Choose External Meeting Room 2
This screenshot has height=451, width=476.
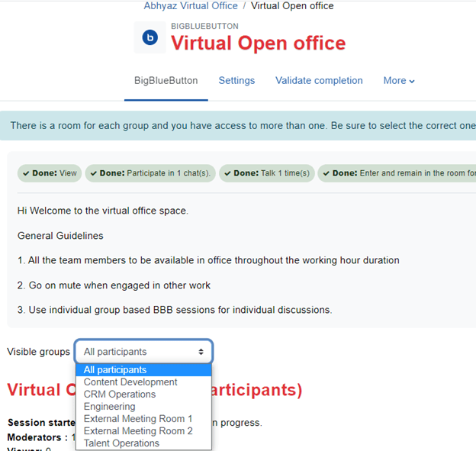(x=143, y=431)
